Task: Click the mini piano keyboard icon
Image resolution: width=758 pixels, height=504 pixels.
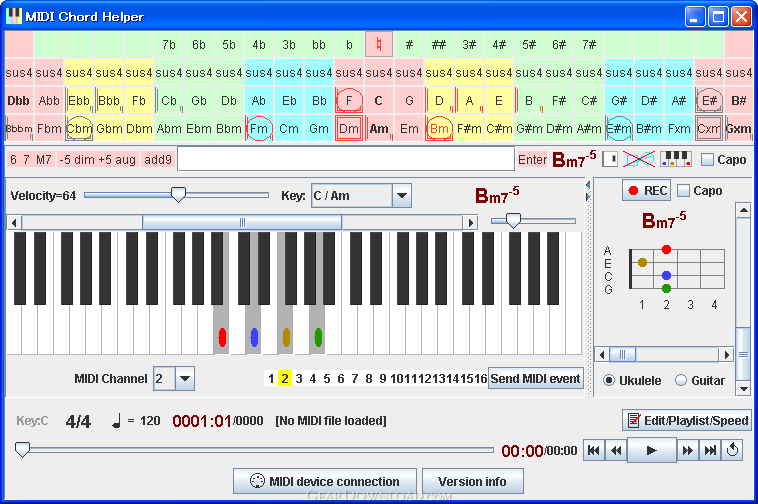Action: (676, 158)
